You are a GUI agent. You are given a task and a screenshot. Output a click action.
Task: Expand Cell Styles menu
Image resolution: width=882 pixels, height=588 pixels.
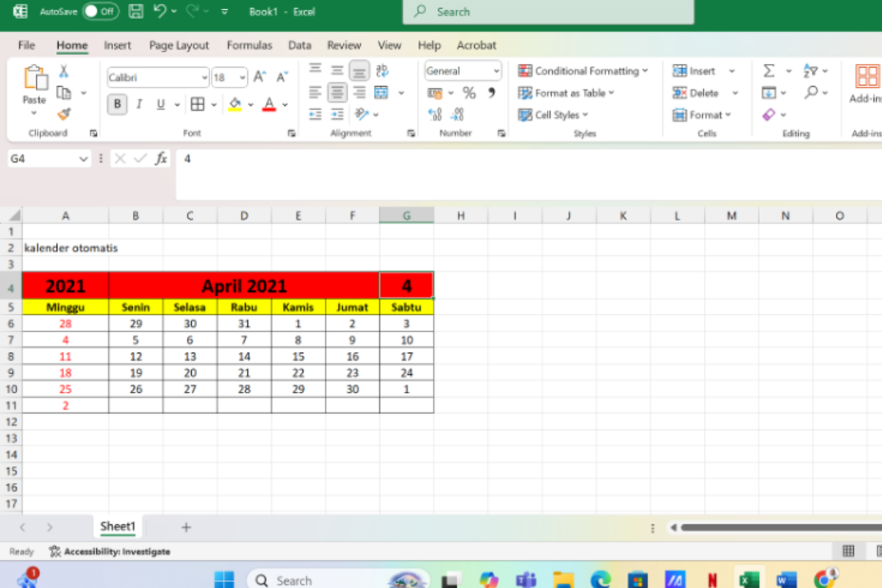click(553, 115)
